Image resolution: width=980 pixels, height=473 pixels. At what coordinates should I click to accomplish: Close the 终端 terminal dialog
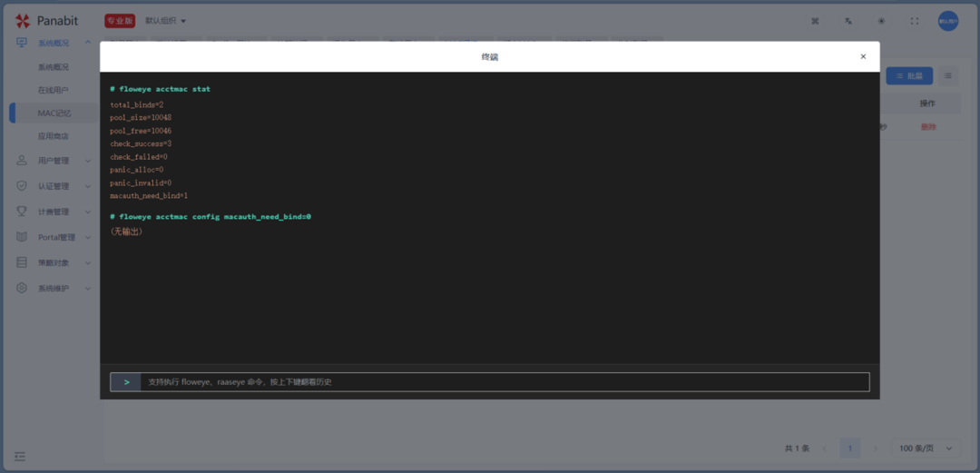point(863,56)
